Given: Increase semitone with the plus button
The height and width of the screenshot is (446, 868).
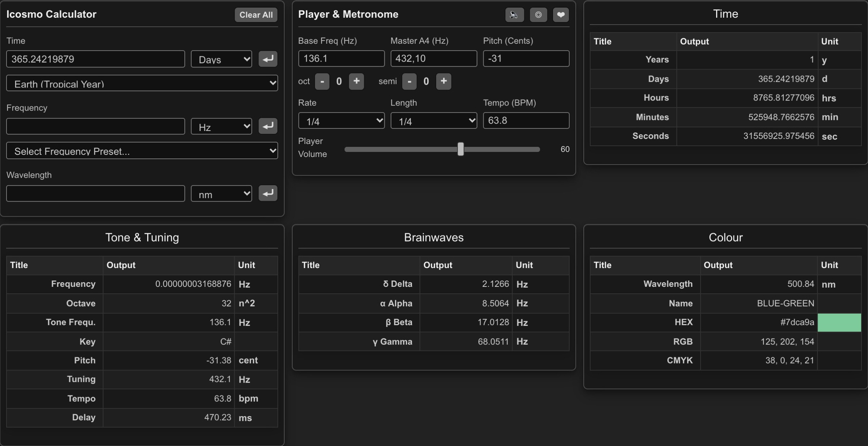Looking at the screenshot, I should [443, 81].
